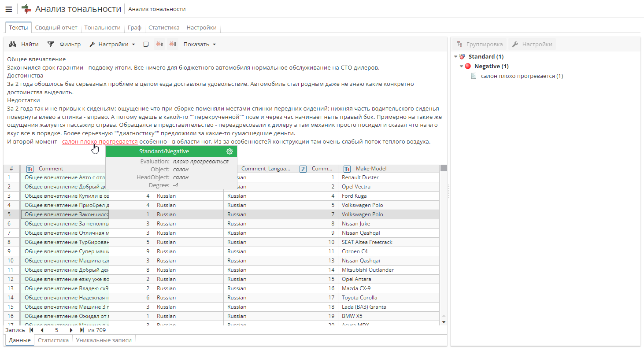
Task: Click the scrollbar down arrow of table
Action: (444, 322)
